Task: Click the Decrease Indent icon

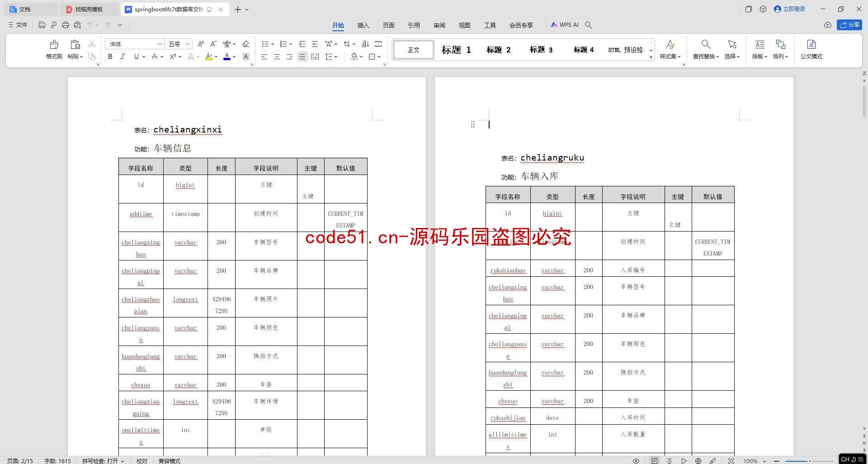Action: [302, 44]
